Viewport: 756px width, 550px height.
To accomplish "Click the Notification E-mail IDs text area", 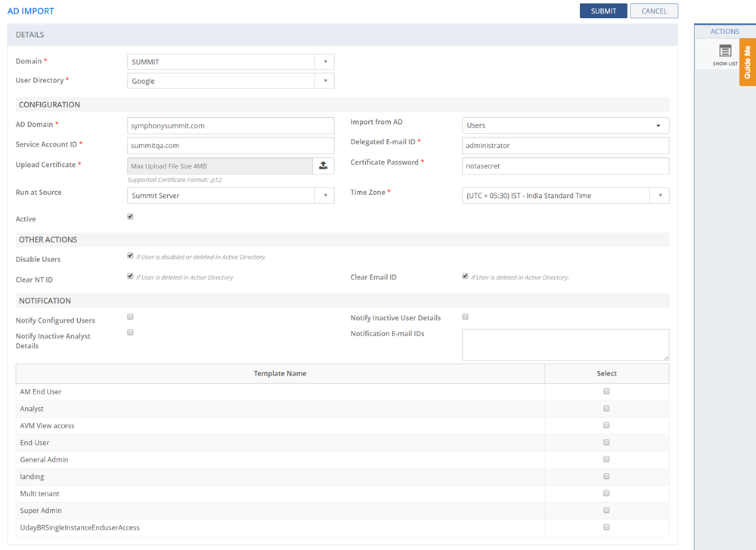I will point(565,345).
